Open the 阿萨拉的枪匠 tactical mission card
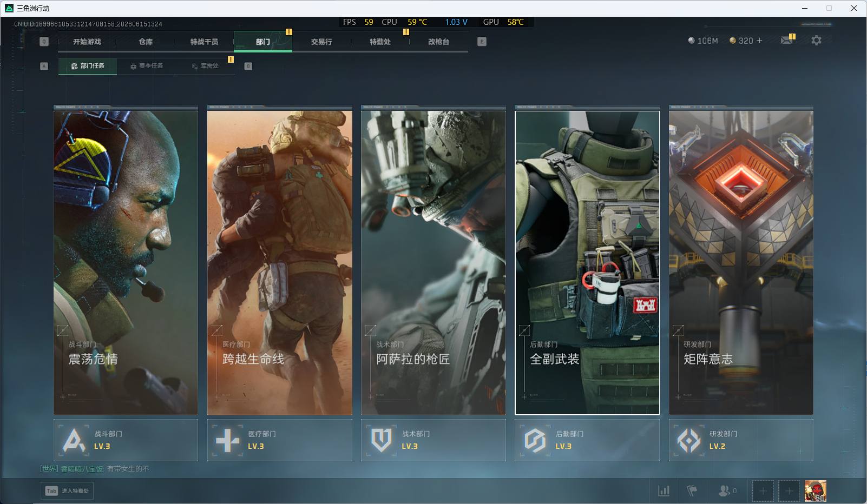867x504 pixels. (x=433, y=263)
